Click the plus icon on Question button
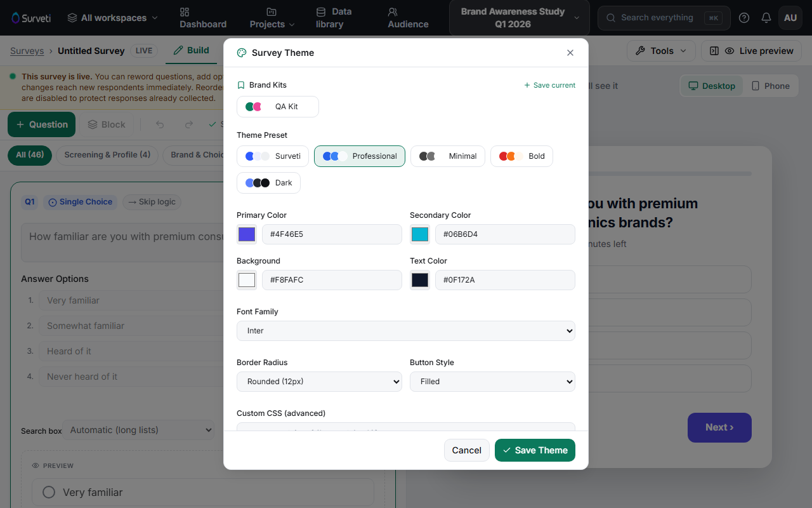Screen dimensions: 812x508 coord(20,124)
